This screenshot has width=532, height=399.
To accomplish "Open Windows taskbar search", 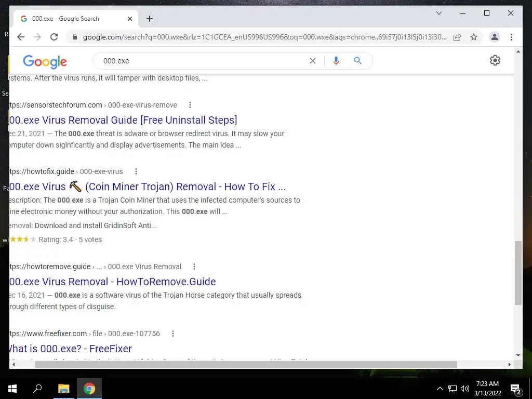I will [37, 389].
